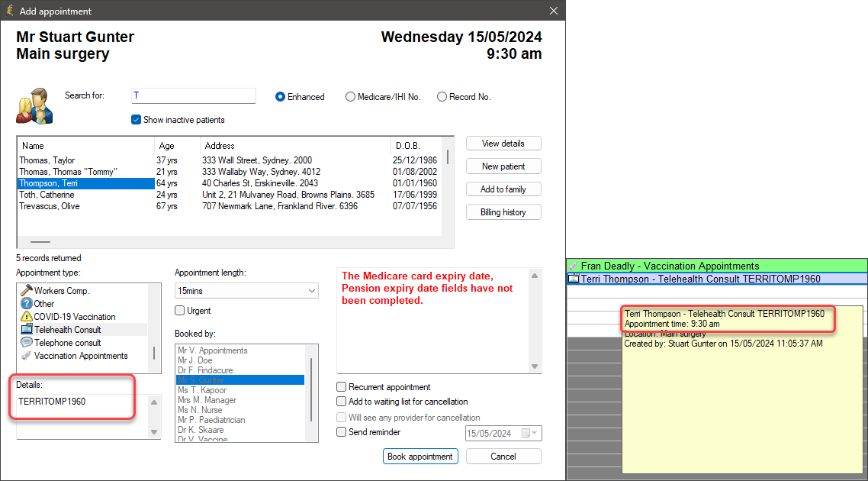This screenshot has width=868, height=481.
Task: Close the Add appointment window
Action: point(553,11)
